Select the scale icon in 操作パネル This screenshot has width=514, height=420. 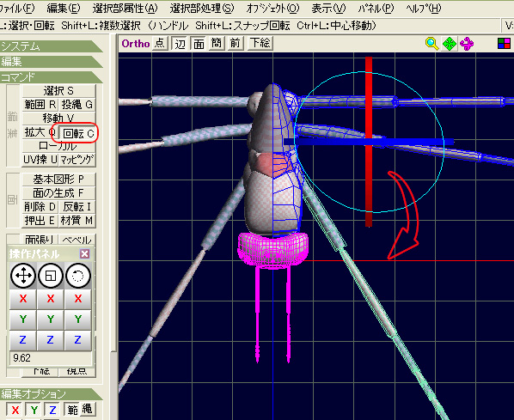tap(51, 276)
